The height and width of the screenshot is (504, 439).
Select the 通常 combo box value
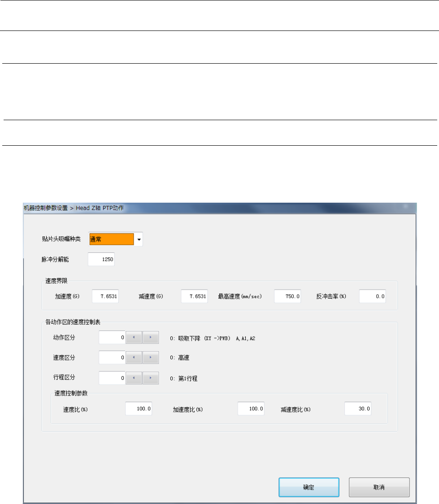[112, 239]
